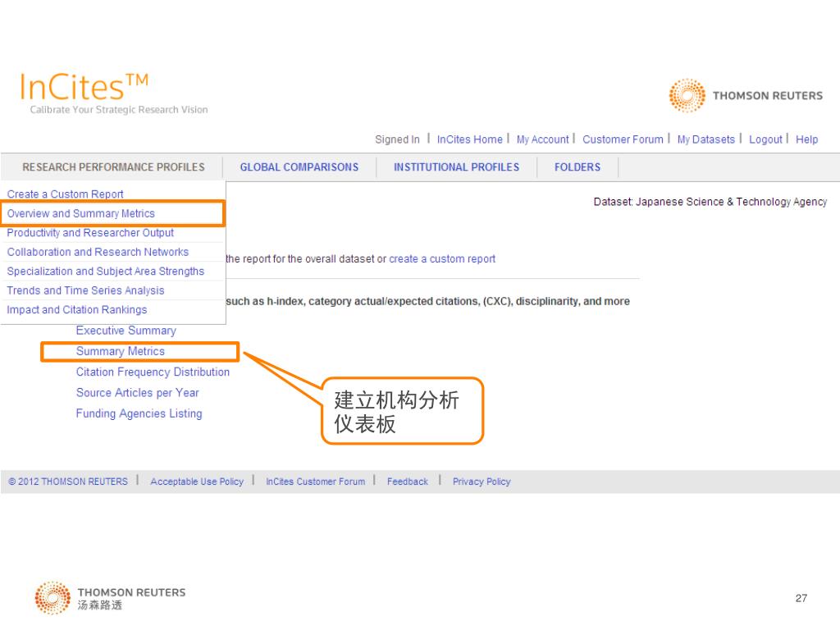The image size is (840, 630).
Task: Open the Global Comparisons tab
Action: click(299, 167)
